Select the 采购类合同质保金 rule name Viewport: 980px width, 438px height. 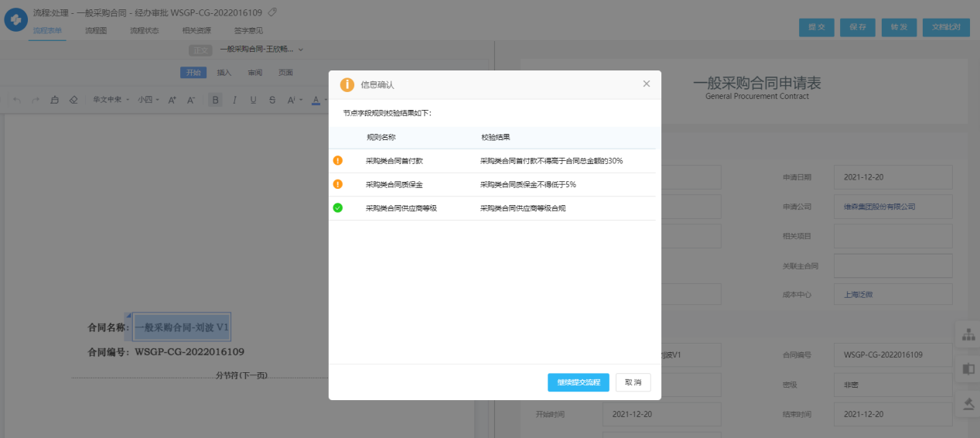point(394,185)
